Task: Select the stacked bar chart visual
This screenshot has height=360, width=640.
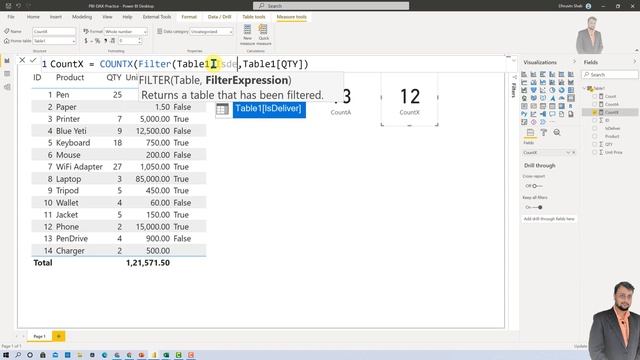Action: point(524,74)
